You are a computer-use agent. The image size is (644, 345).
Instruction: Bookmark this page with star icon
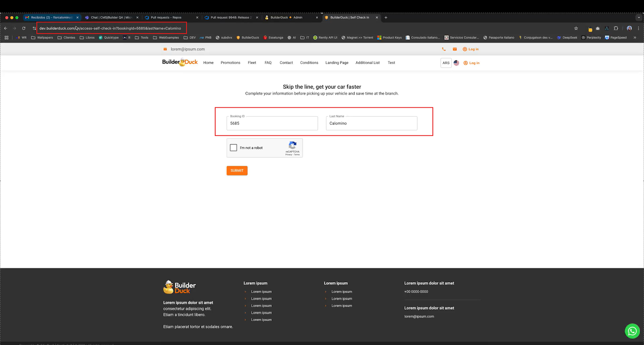(576, 29)
